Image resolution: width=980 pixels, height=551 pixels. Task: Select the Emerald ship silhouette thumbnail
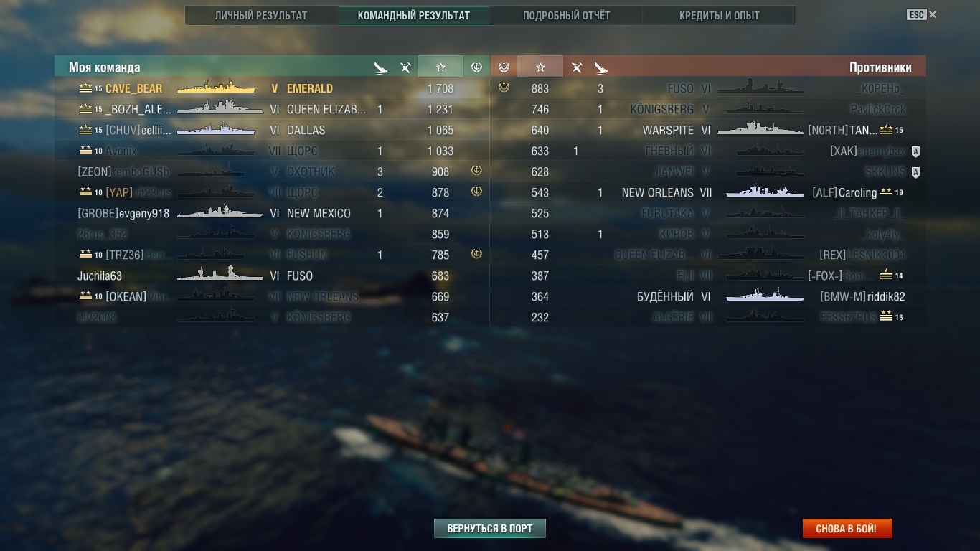pyautogui.click(x=217, y=88)
